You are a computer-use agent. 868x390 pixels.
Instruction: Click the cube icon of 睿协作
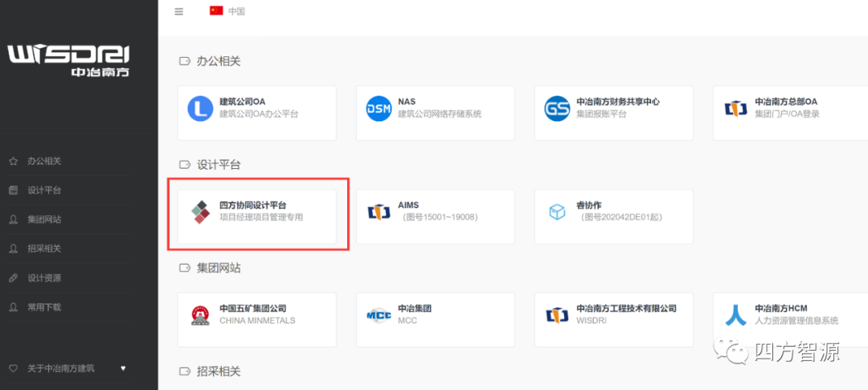tap(557, 212)
